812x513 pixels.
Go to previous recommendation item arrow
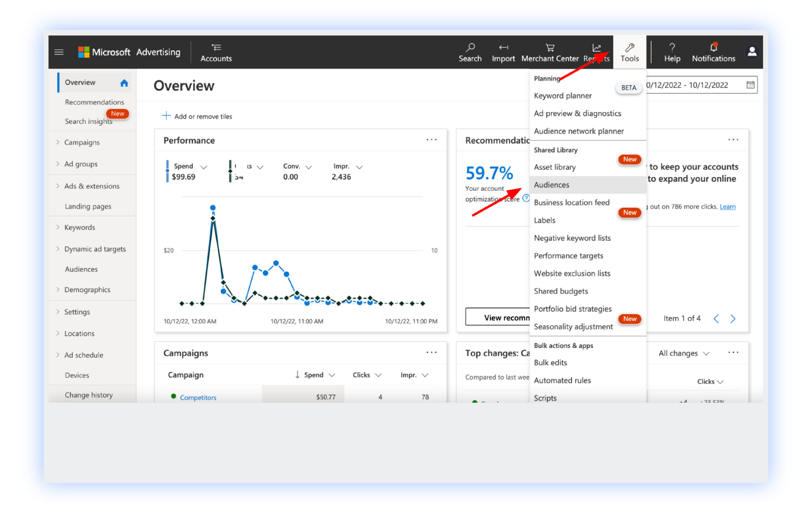click(716, 319)
